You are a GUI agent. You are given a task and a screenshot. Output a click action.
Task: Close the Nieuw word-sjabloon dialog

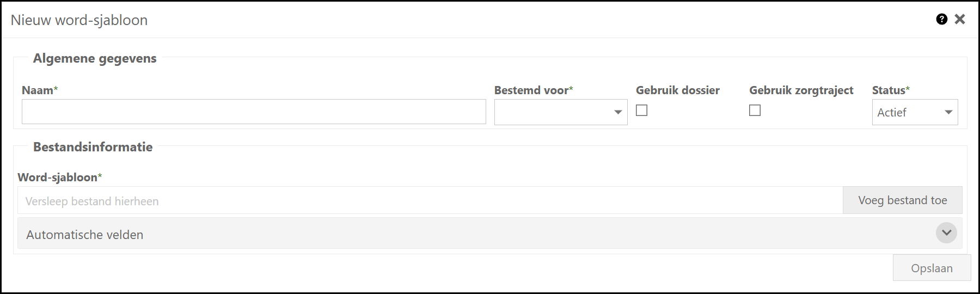960,19
